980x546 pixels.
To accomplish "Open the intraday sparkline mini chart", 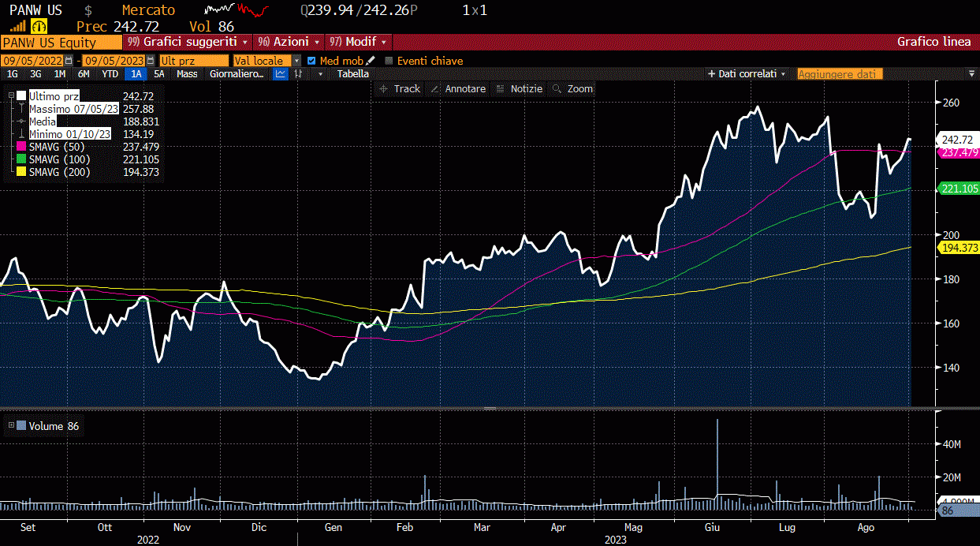I will [x=237, y=10].
